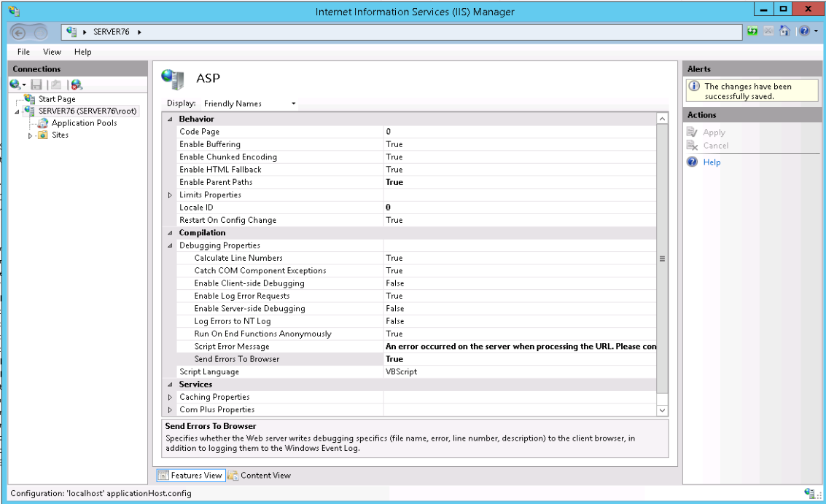Image resolution: width=826 pixels, height=504 pixels.
Task: Collapse Debugging Properties group
Action: [x=170, y=245]
